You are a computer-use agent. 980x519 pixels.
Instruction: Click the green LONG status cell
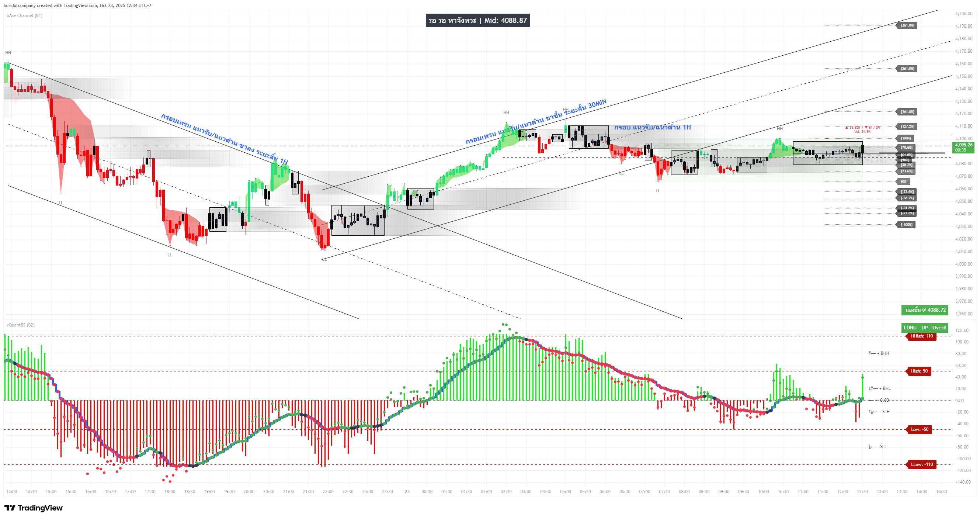[910, 328]
